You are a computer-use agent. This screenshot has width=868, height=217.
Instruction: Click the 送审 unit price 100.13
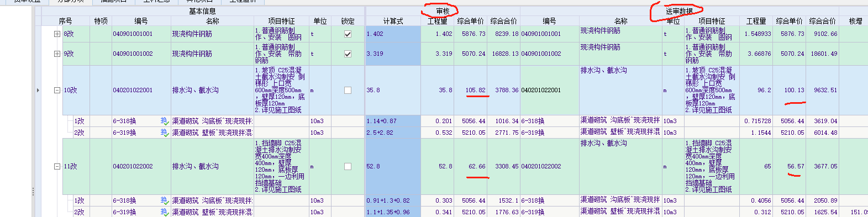point(794,90)
